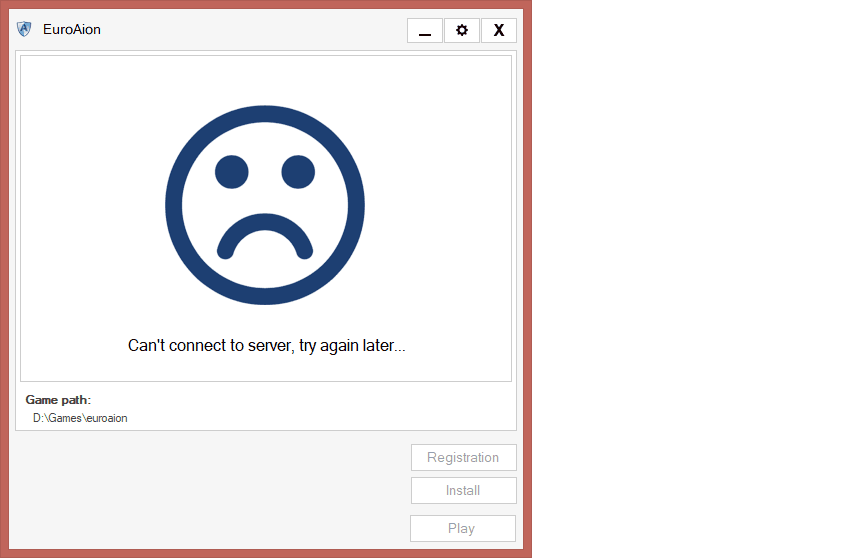Click the "Game path:" label
This screenshot has height=558, width=857.
tap(58, 400)
